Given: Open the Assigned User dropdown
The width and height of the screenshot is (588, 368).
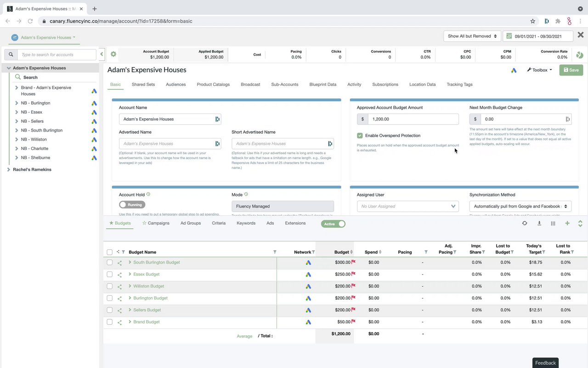Looking at the screenshot, I should click(x=408, y=206).
